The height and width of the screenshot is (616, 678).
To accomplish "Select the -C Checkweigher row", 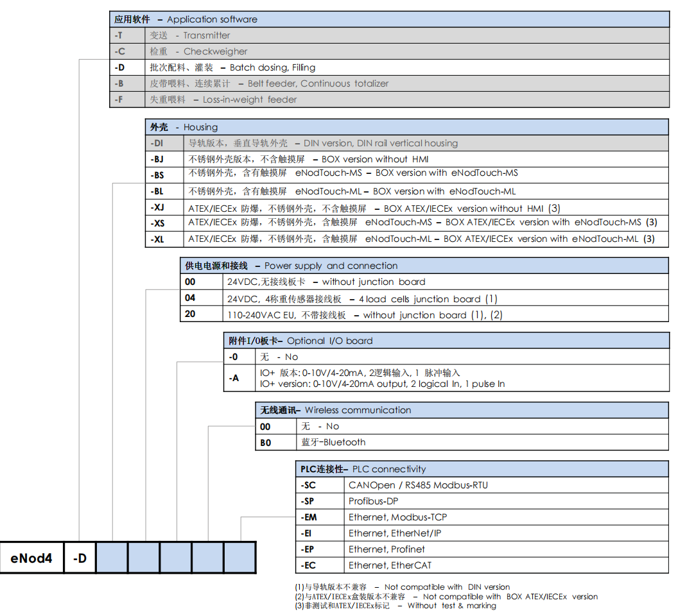I will pyautogui.click(x=389, y=51).
